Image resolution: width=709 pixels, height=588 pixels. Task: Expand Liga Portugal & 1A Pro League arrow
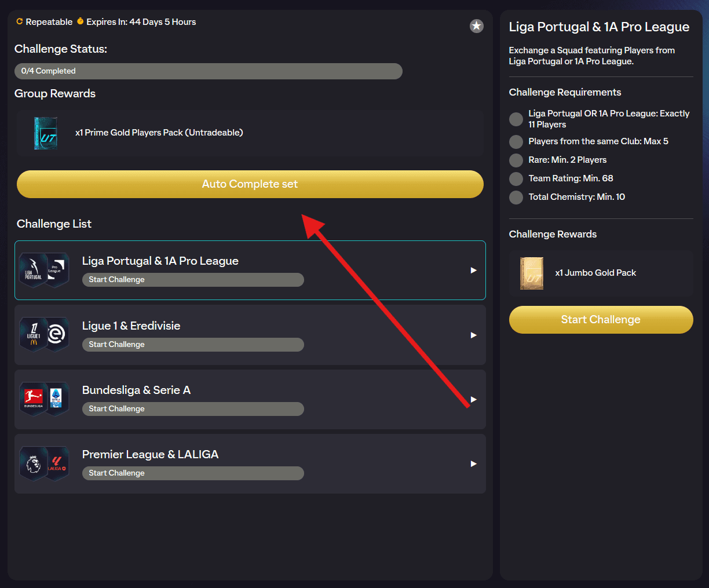[473, 271]
